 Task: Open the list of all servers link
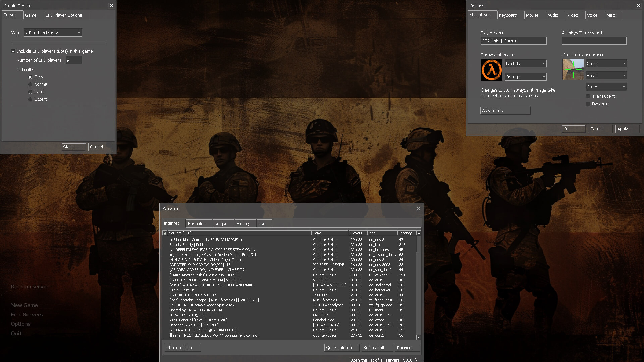383,360
